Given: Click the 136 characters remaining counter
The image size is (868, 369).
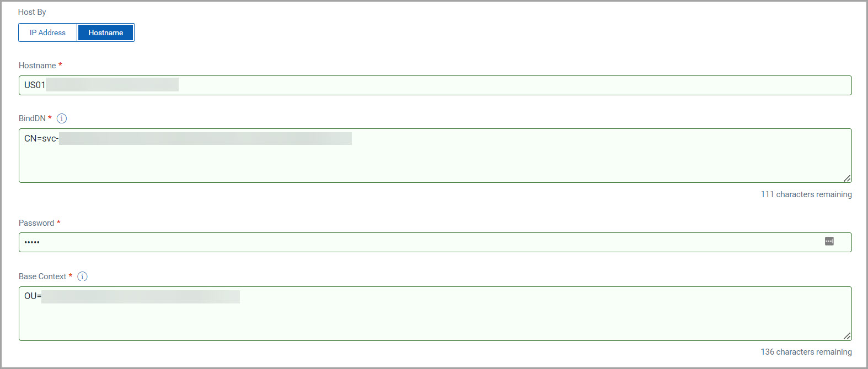Looking at the screenshot, I should (806, 351).
